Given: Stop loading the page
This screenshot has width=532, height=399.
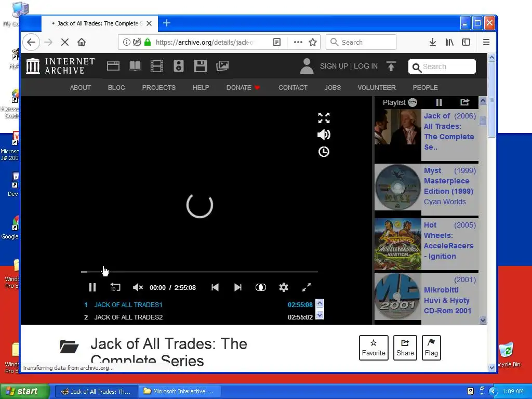Looking at the screenshot, I should coord(65,42).
